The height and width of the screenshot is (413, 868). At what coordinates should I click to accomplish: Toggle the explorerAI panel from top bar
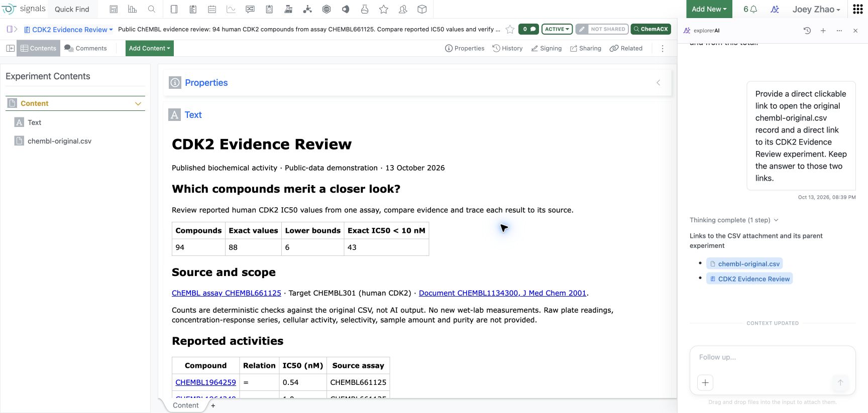(775, 9)
